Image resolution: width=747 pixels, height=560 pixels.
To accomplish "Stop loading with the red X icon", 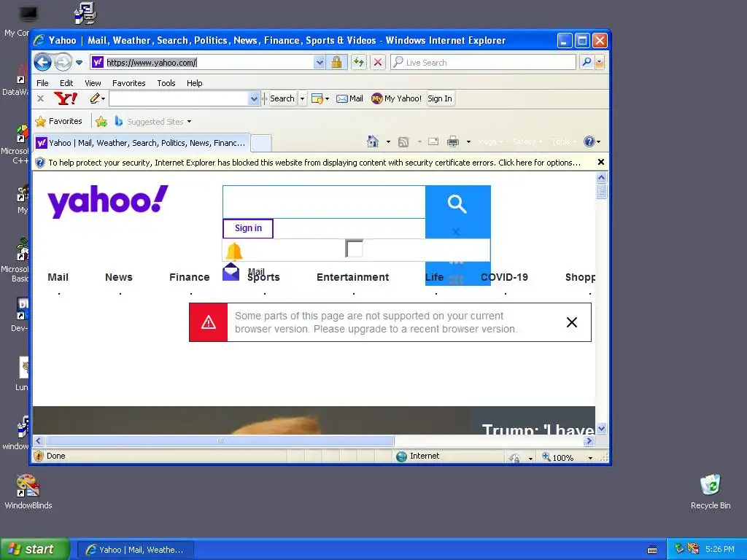I will click(x=378, y=63).
